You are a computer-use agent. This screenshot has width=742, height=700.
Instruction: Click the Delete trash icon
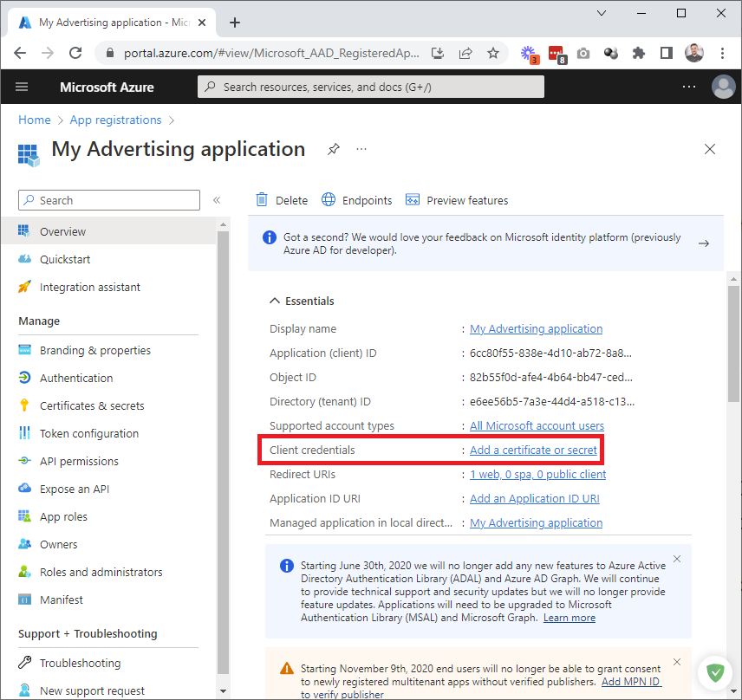(262, 200)
